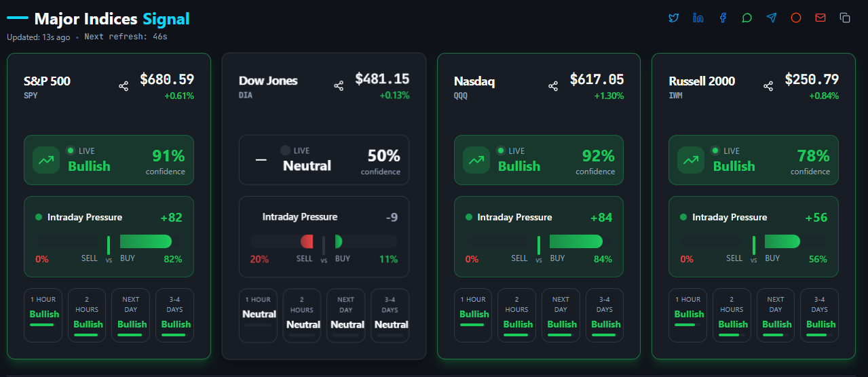The height and width of the screenshot is (377, 868).
Task: Click the Russell 2000 green buy pressure bar
Action: click(x=782, y=241)
